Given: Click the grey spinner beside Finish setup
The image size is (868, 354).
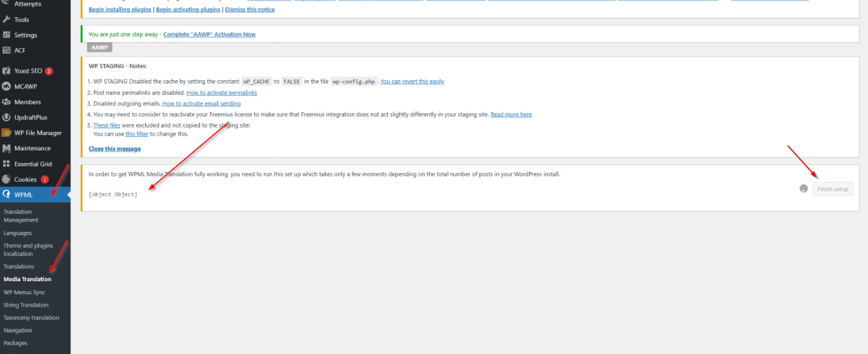Looking at the screenshot, I should [x=803, y=189].
